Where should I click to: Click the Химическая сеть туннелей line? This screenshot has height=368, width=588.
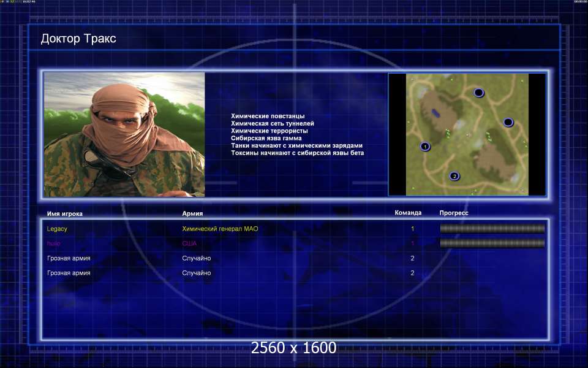coord(273,123)
